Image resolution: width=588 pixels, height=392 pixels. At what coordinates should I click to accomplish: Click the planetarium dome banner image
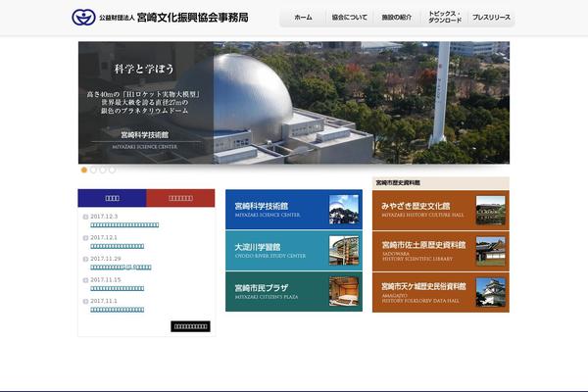click(294, 102)
